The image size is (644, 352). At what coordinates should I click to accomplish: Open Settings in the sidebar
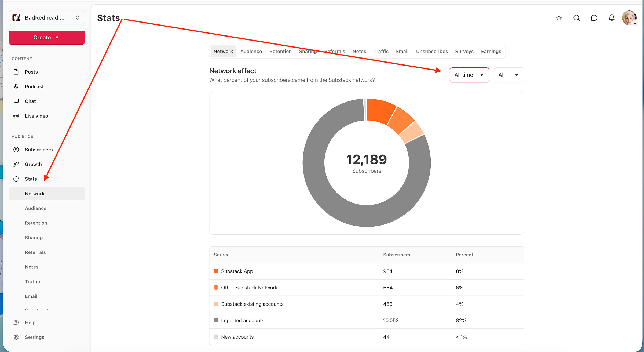pyautogui.click(x=47, y=337)
